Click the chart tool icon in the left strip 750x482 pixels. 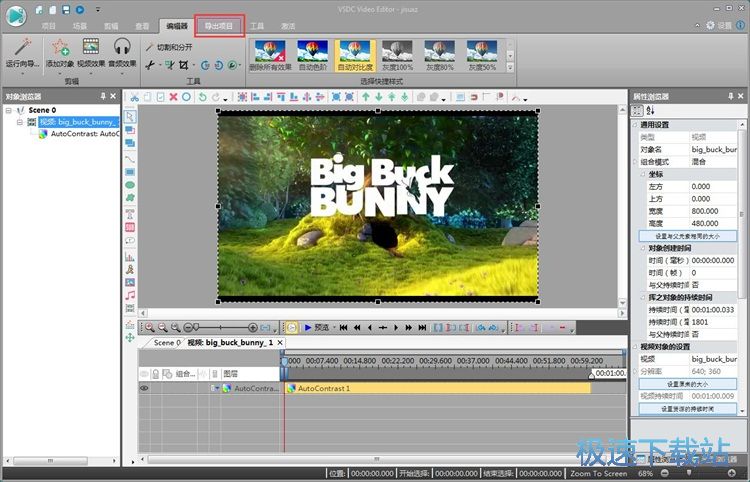tap(130, 257)
